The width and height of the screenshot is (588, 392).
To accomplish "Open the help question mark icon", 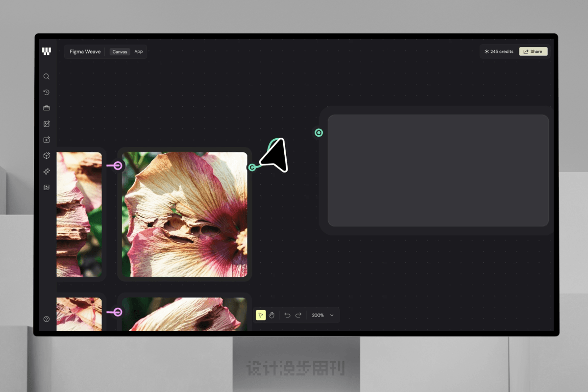I will [47, 319].
